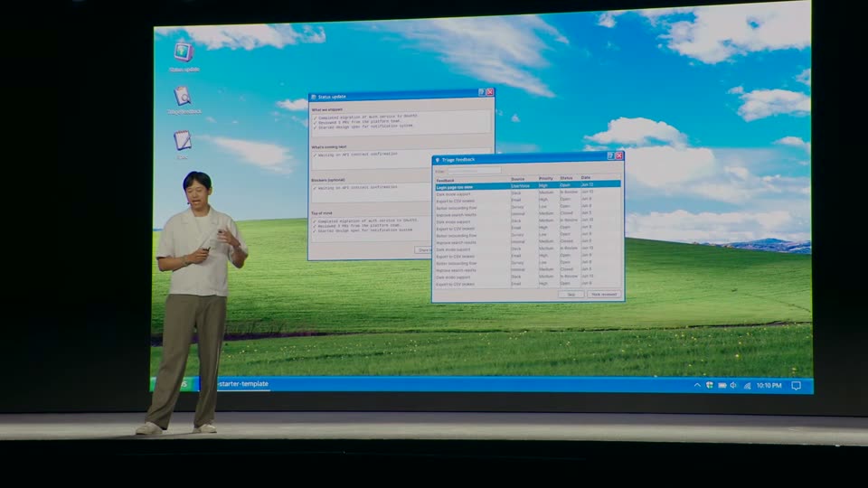Click the Share button in Status update
The height and width of the screenshot is (488, 868).
tap(423, 250)
